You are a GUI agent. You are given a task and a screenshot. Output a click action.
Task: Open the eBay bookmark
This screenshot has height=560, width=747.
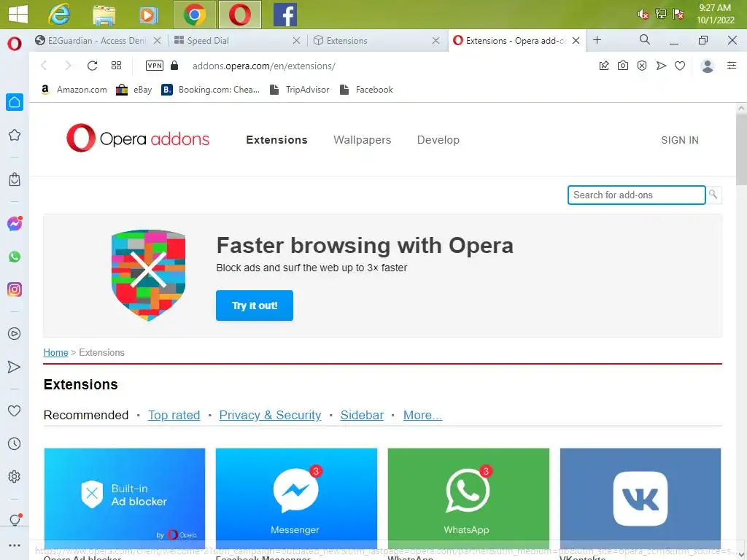point(134,90)
